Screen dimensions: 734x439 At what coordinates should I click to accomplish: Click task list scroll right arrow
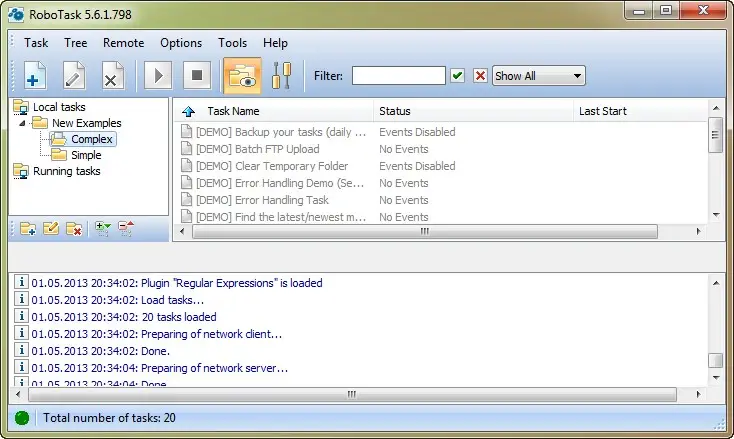pos(698,231)
